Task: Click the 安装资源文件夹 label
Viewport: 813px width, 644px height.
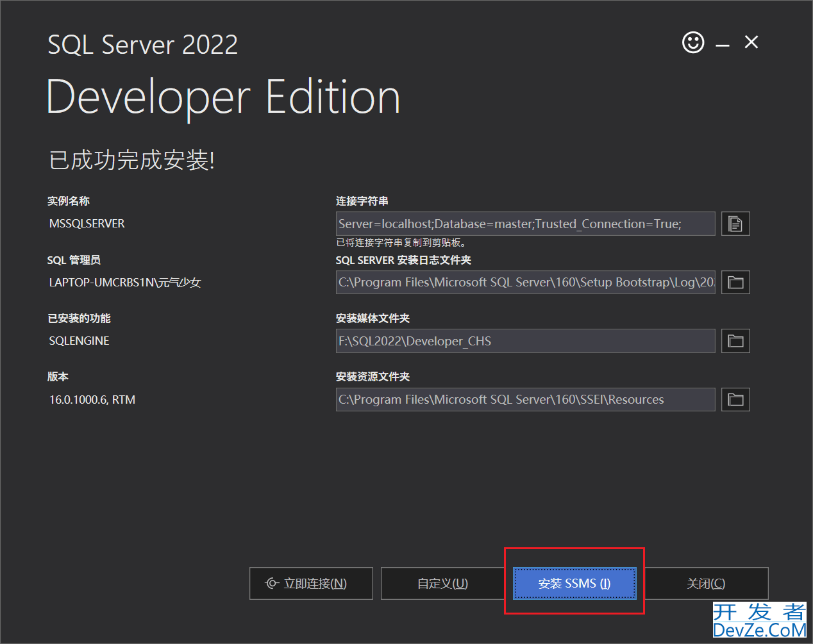Action: point(373,377)
